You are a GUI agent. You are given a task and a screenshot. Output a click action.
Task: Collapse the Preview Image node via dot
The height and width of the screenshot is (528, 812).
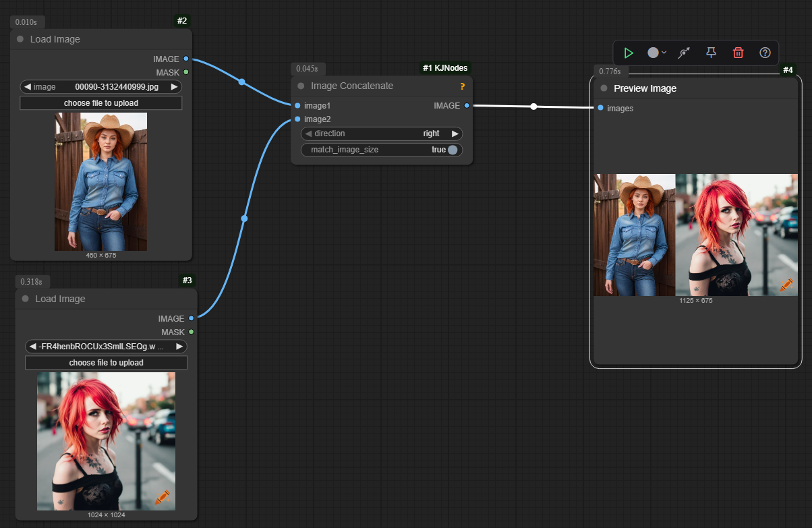pyautogui.click(x=604, y=88)
